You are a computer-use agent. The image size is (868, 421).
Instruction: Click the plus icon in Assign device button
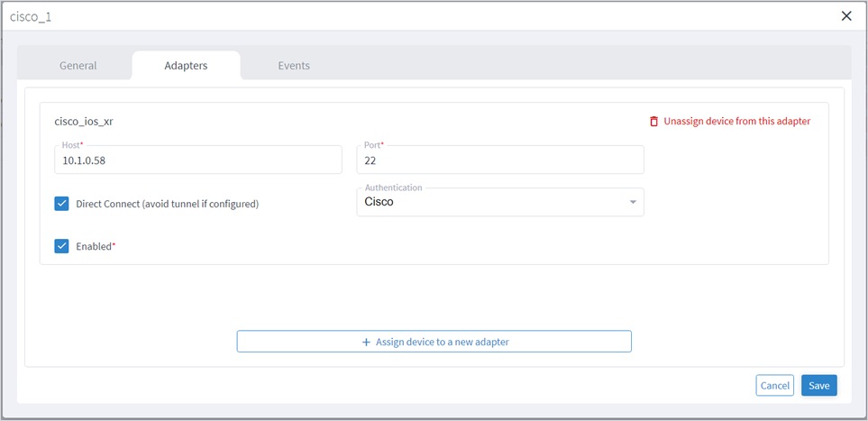pyautogui.click(x=366, y=342)
